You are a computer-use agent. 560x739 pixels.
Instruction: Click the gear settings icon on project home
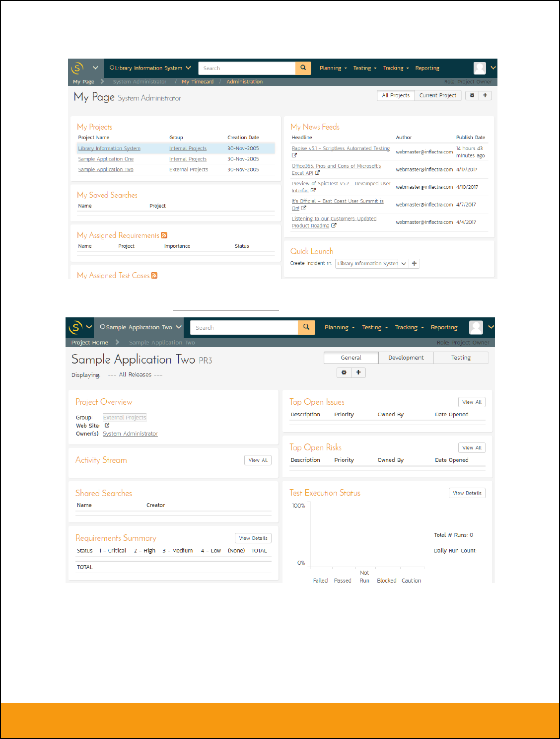344,372
